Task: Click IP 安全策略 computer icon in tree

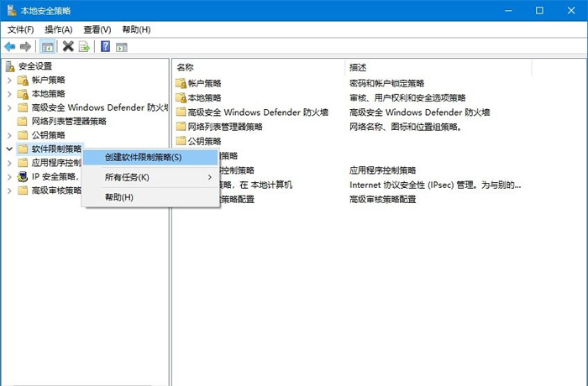Action: 23,176
